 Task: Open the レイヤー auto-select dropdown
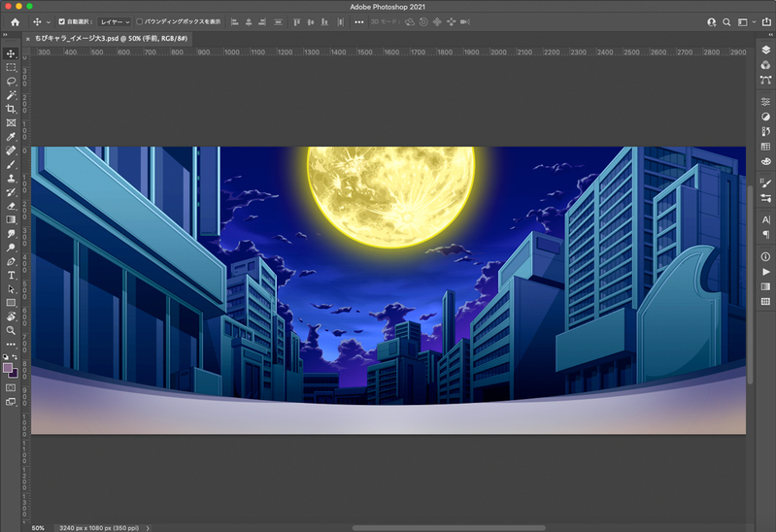point(115,21)
